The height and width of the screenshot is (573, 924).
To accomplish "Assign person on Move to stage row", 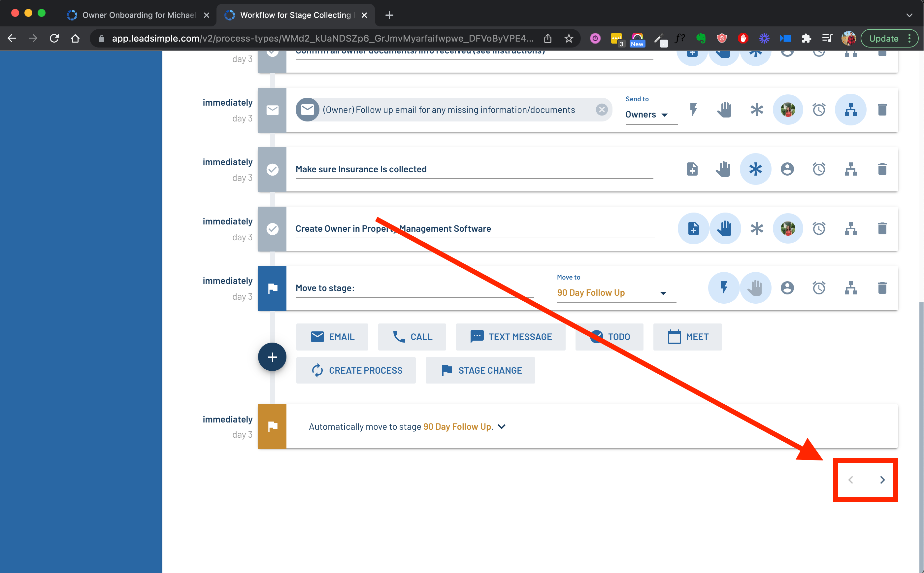I will pyautogui.click(x=787, y=287).
